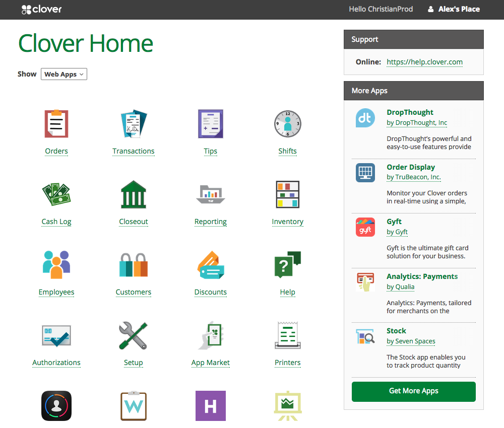Viewport: 504px width, 428px height.
Task: Open the Reporting text link
Action: pyautogui.click(x=211, y=222)
